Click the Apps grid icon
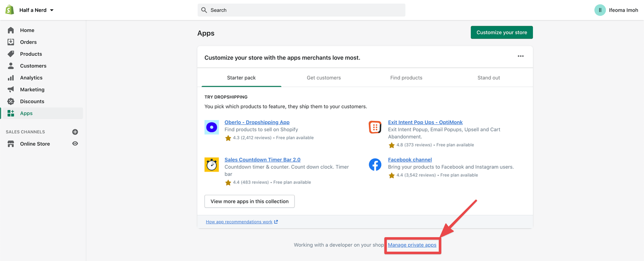This screenshot has height=261, width=644. point(11,113)
